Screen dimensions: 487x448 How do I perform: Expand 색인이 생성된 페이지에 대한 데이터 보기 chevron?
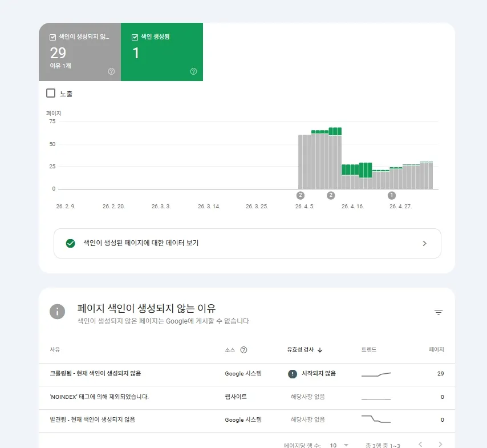pyautogui.click(x=425, y=244)
